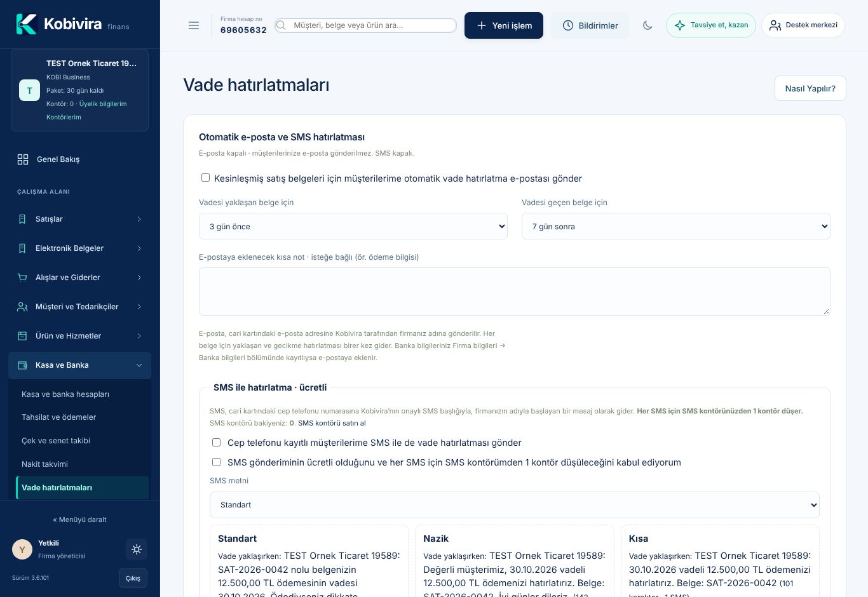Click the Tavsiye et, kazan button

click(x=711, y=25)
